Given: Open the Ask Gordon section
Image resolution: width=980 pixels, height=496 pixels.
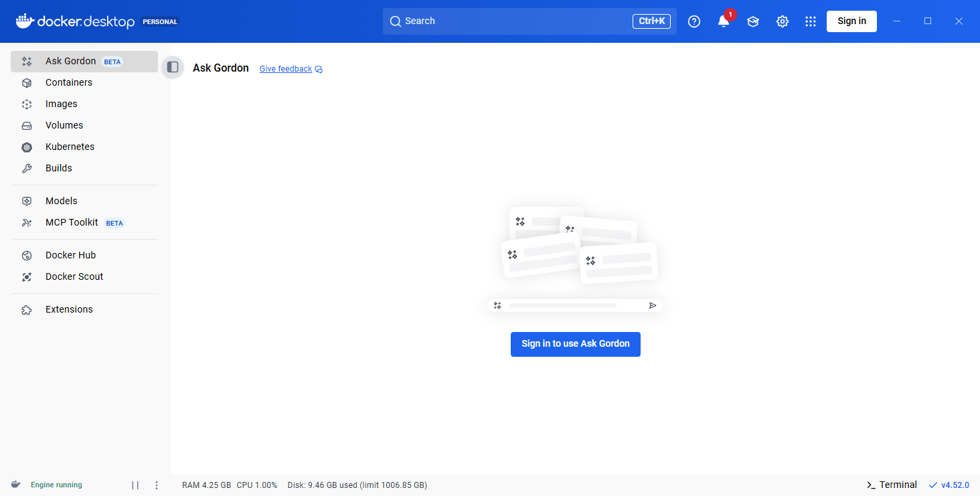Looking at the screenshot, I should [x=84, y=62].
